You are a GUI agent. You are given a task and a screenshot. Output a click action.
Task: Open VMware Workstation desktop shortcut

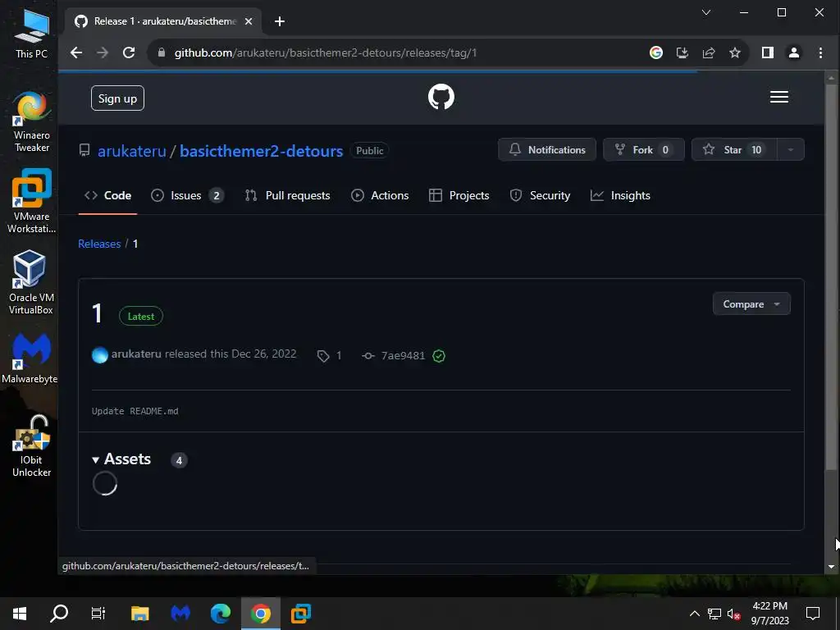click(32, 202)
